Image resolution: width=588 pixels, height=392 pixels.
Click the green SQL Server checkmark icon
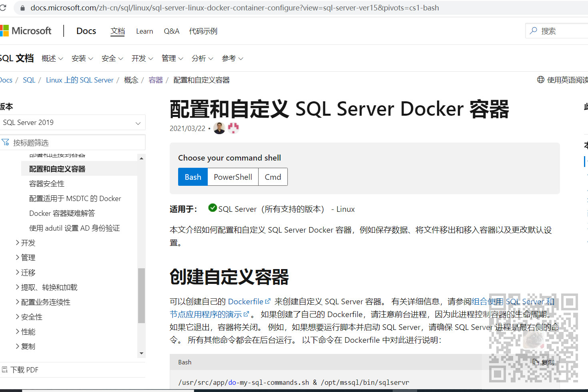tap(213, 208)
